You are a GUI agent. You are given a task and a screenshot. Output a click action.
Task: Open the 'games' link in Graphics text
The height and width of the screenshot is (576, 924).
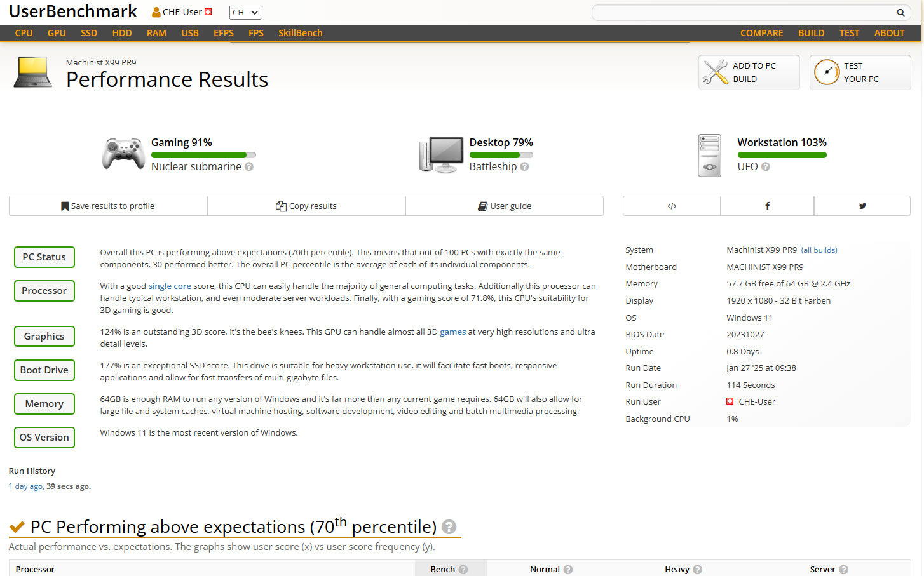[453, 332]
